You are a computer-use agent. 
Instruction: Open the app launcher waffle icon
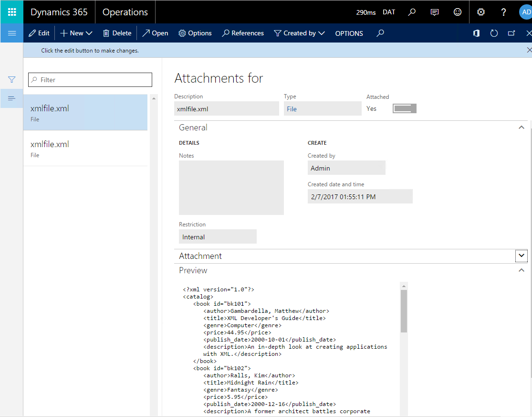[x=12, y=12]
